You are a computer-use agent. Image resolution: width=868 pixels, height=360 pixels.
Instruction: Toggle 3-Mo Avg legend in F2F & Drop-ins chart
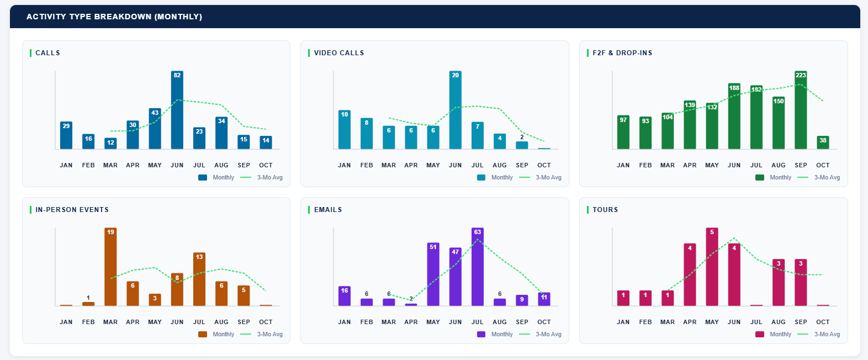[819, 177]
